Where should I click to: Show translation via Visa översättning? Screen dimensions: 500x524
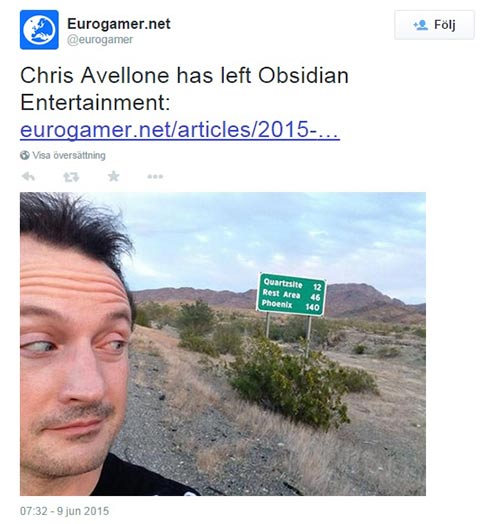click(x=69, y=155)
